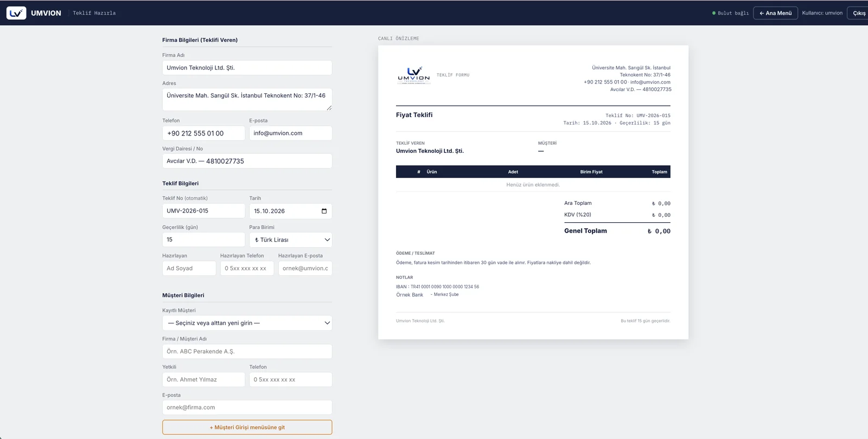Open the calendar picker in Tarih field
Viewport: 868px width, 439px height.
(x=324, y=211)
